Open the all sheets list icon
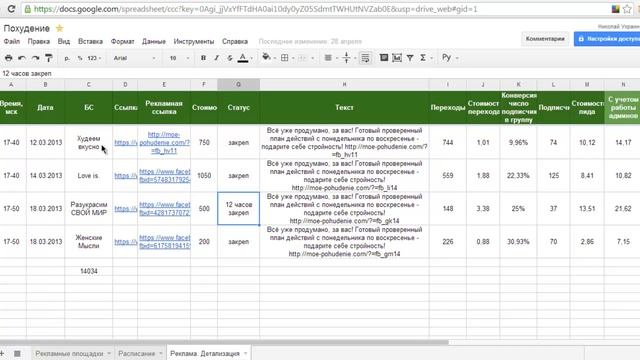This screenshot has width=640, height=360. [17, 353]
